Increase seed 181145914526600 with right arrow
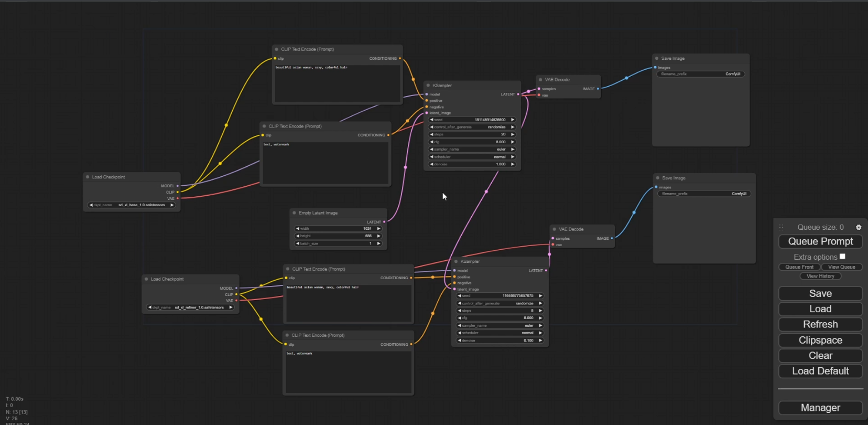This screenshot has width=868, height=425. coord(513,120)
